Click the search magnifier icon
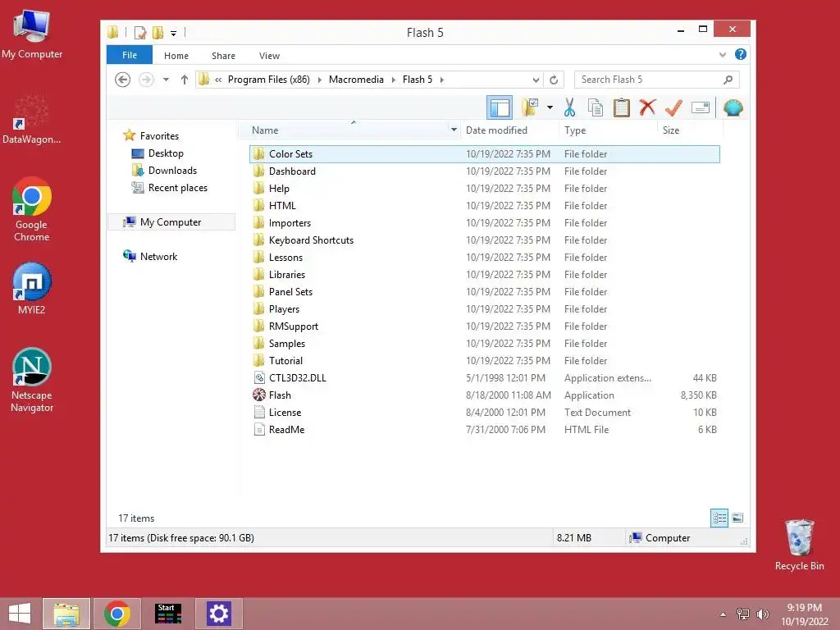840x630 pixels. coord(728,80)
